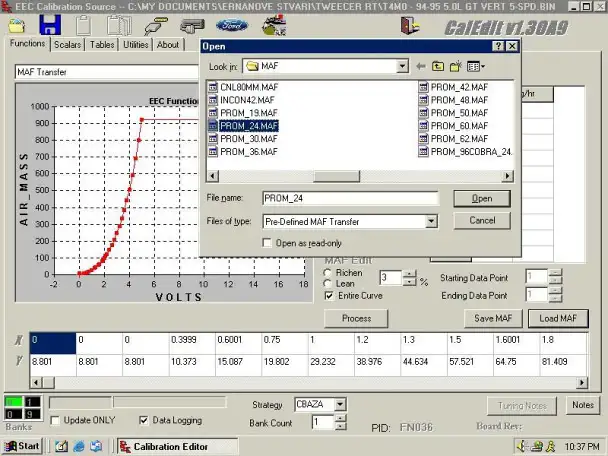Click the copy pages toolbar icon
Image resolution: width=608 pixels, height=456 pixels.
tap(119, 26)
